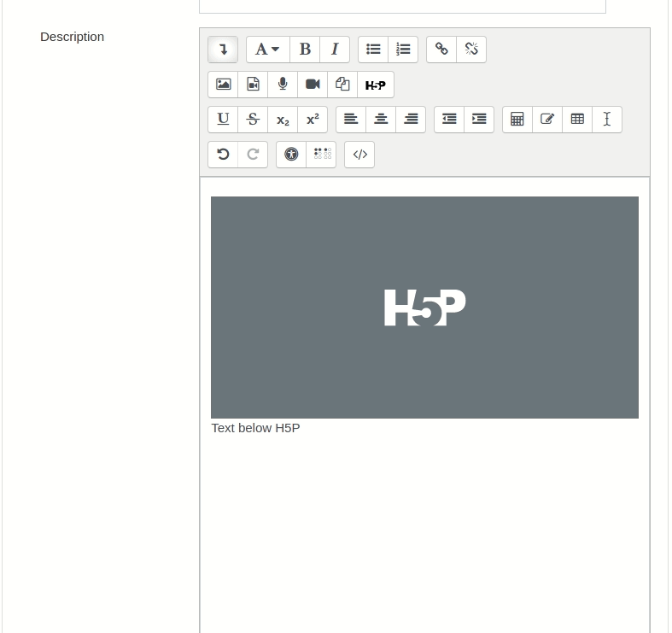
Task: Apply strikethrough formatting
Action: coord(253,120)
